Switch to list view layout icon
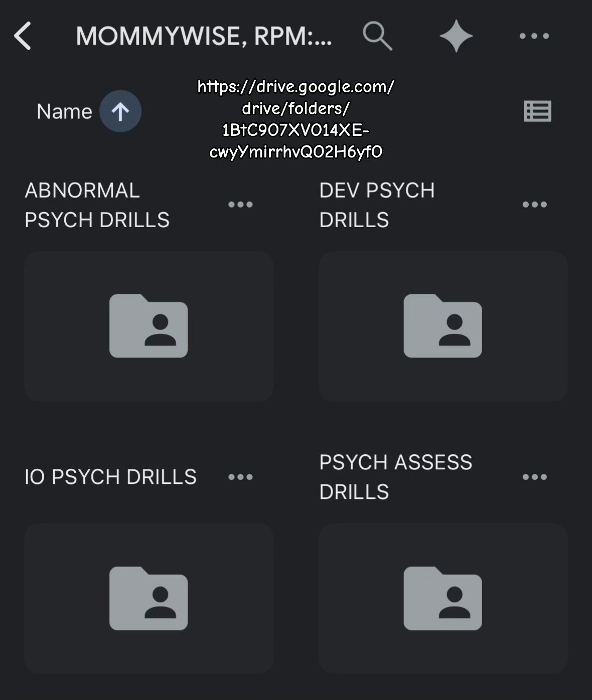Screen dimensions: 592x700 pos(538,111)
